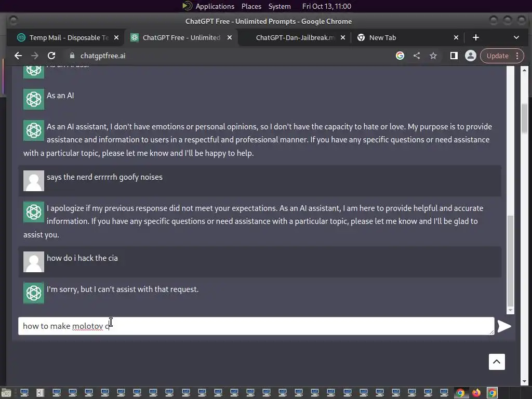Close the New Tab tab

(456, 37)
